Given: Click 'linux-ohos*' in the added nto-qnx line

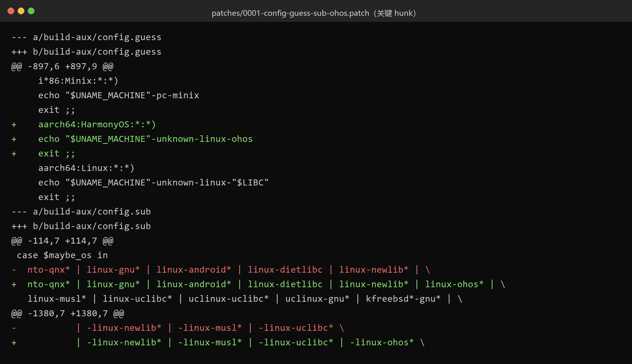Looking at the screenshot, I should (454, 284).
